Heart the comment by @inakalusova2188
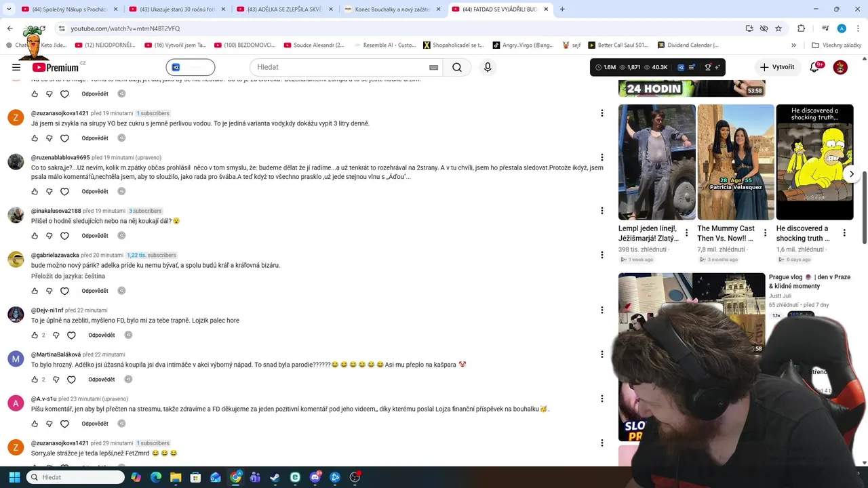868x488 pixels. (x=64, y=236)
